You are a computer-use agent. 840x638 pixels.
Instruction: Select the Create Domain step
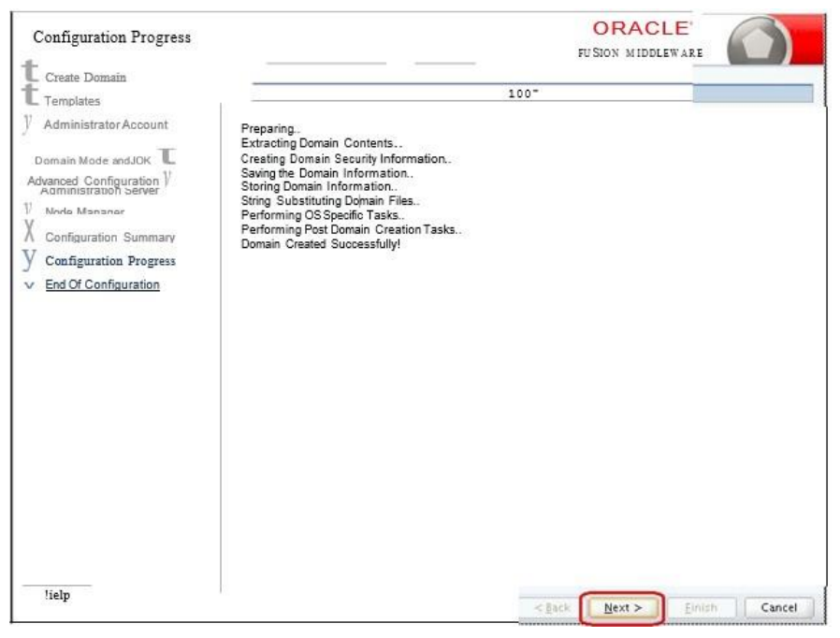pos(86,78)
